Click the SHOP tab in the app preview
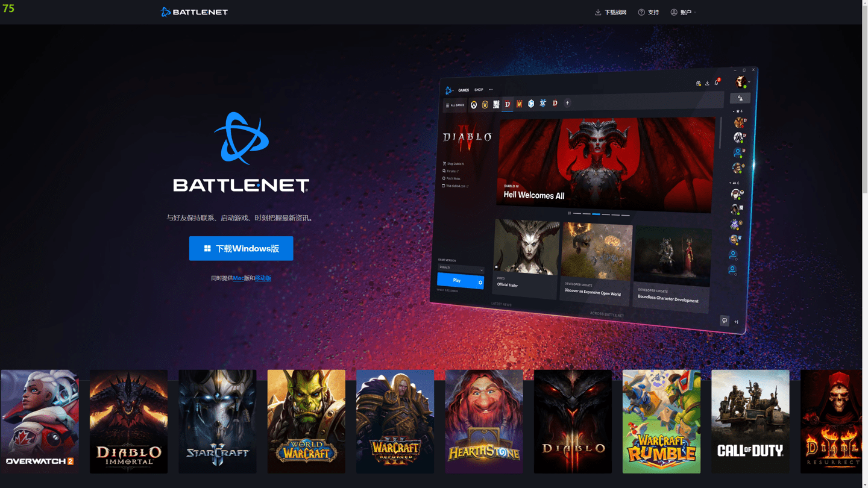Screen dimensions: 868x488 pyautogui.click(x=479, y=90)
